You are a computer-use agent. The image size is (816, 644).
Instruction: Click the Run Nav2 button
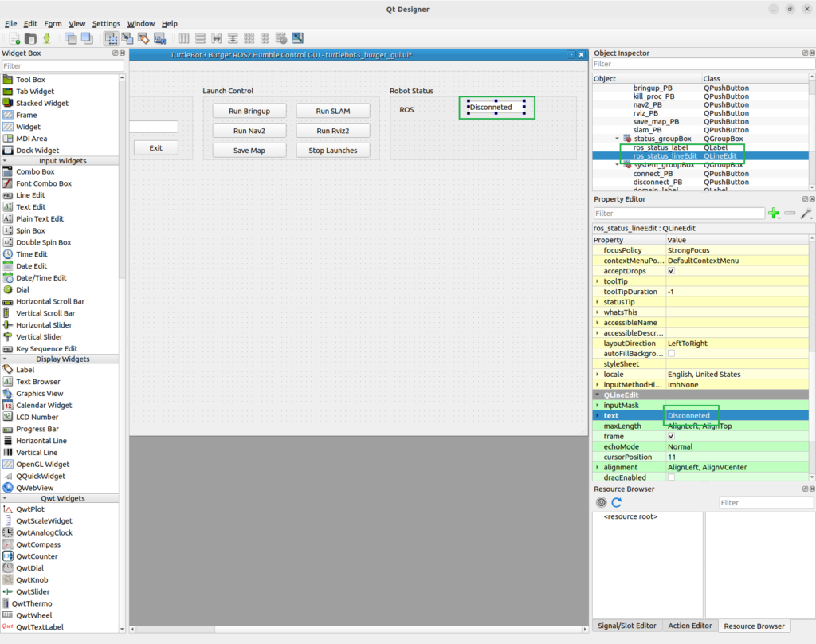point(249,131)
